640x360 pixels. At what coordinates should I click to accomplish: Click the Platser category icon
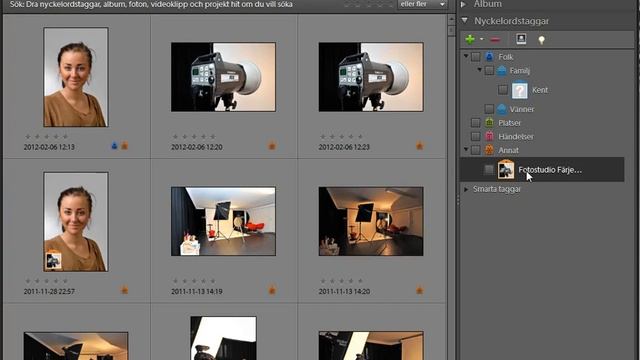point(489,122)
